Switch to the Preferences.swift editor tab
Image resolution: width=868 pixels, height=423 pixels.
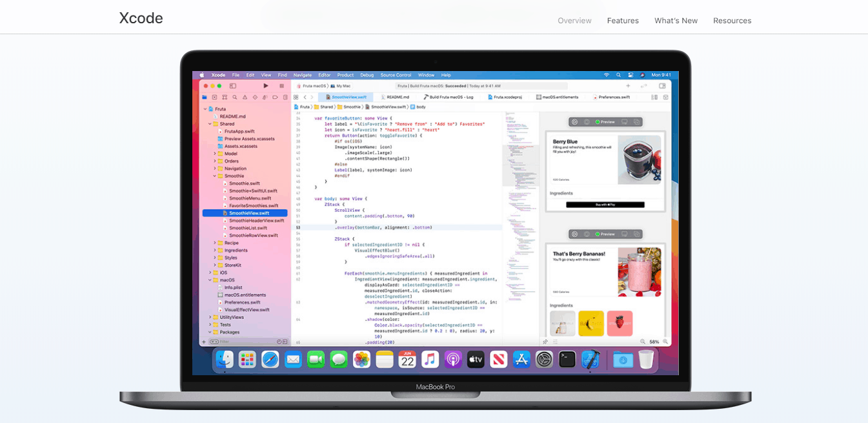point(611,97)
